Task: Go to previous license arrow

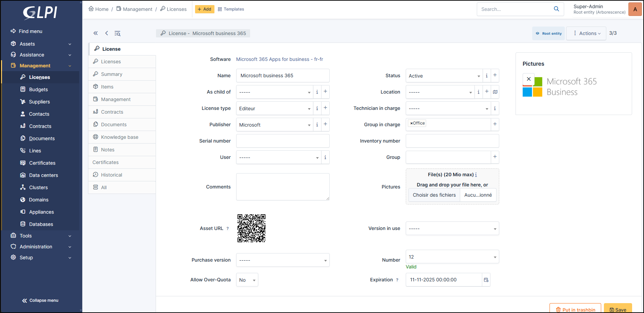Action: (x=107, y=33)
